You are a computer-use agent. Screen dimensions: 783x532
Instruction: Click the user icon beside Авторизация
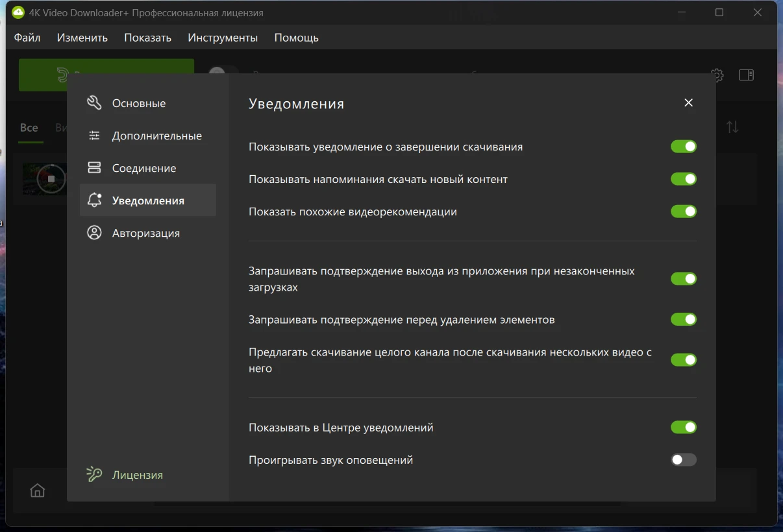pos(94,233)
